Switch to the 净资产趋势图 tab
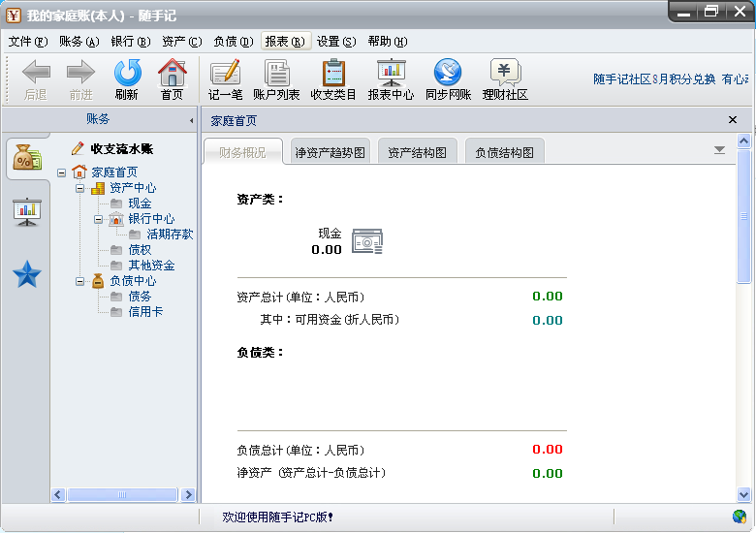Image resolution: width=756 pixels, height=533 pixels. click(331, 152)
